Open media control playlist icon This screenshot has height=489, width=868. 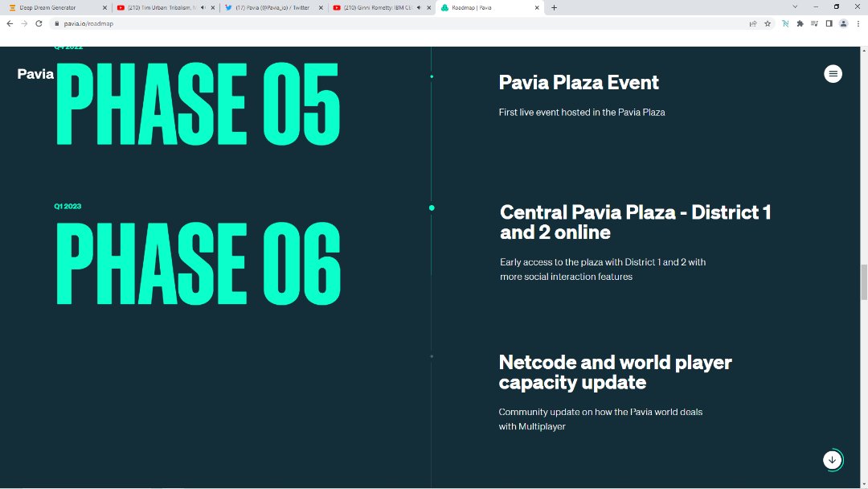pyautogui.click(x=814, y=24)
